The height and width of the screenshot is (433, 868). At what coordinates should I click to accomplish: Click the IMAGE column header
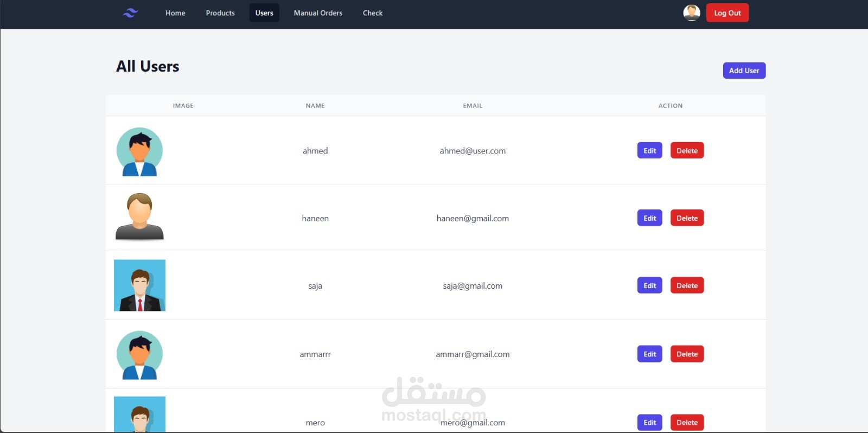(x=183, y=106)
